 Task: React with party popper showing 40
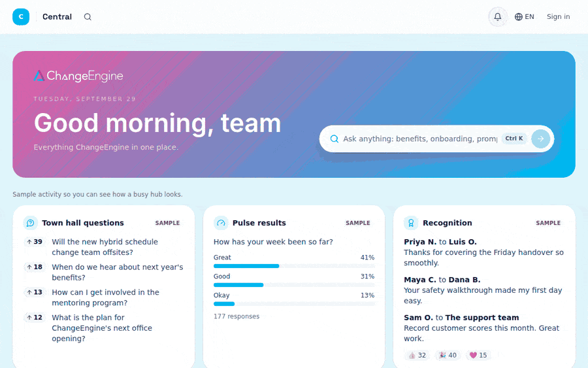coord(448,355)
